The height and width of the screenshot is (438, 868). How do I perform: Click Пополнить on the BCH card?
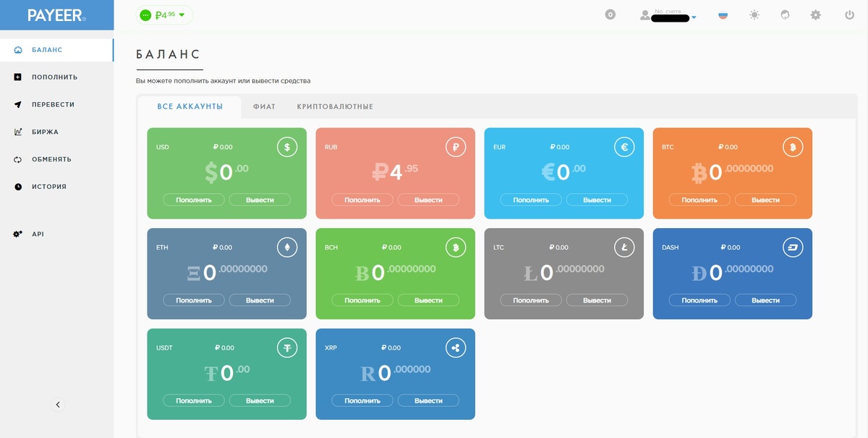(x=362, y=300)
